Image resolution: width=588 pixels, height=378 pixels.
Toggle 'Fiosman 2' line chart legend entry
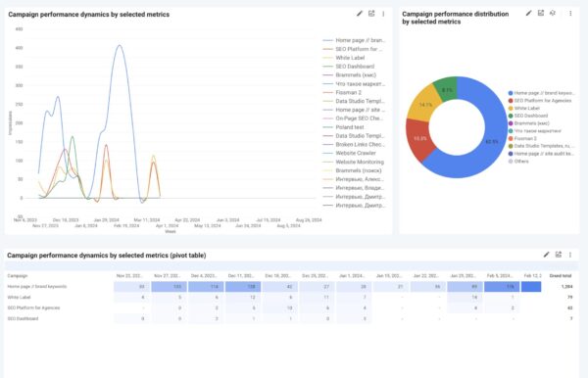pos(342,92)
